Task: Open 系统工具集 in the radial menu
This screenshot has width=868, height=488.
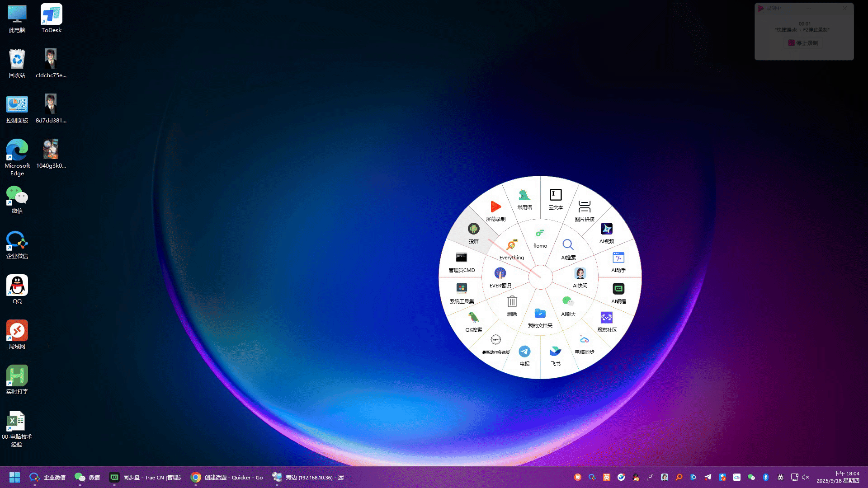Action: pyautogui.click(x=462, y=293)
